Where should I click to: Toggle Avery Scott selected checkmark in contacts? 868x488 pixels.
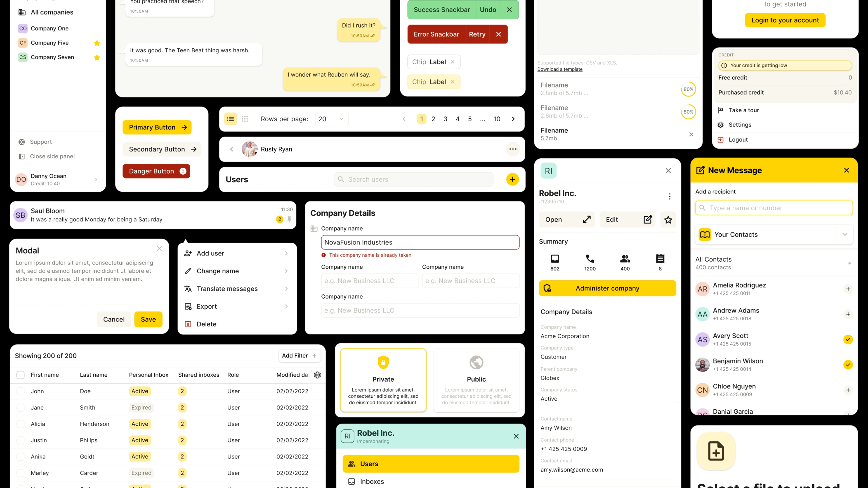click(848, 339)
